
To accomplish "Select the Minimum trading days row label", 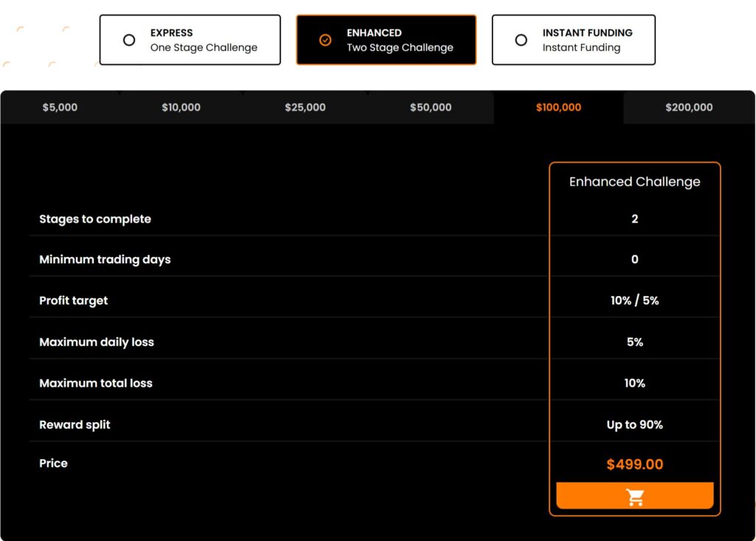I will pyautogui.click(x=105, y=260).
